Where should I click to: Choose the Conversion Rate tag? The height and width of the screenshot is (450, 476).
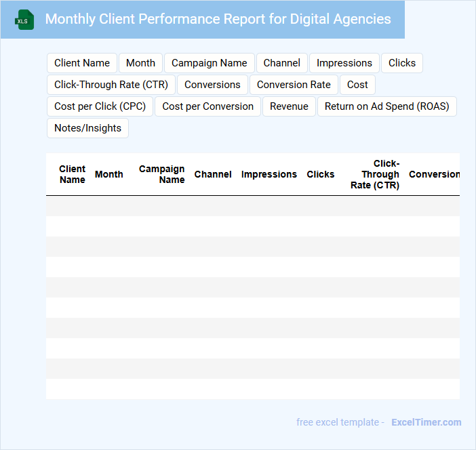point(294,85)
